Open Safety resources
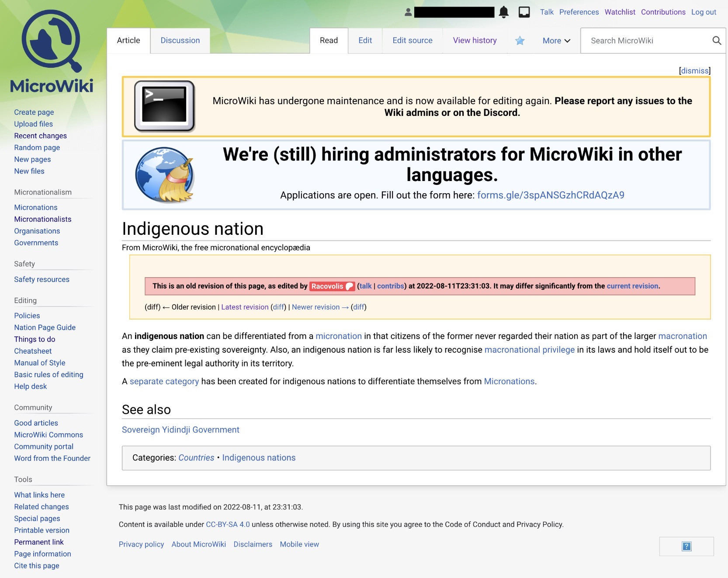728x578 pixels. point(42,280)
